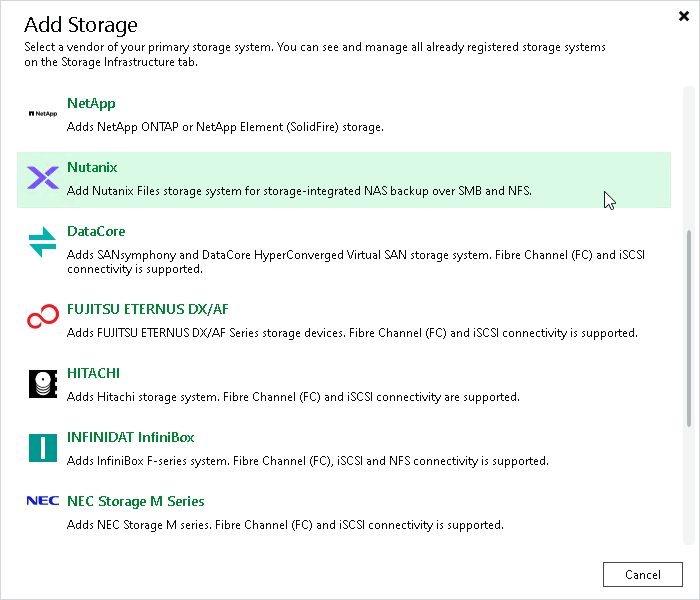Click scrollbar track below the thumb

pos(689,486)
